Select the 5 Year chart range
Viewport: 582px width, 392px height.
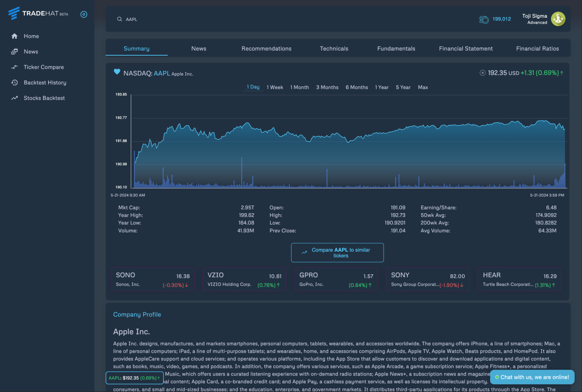click(x=403, y=88)
